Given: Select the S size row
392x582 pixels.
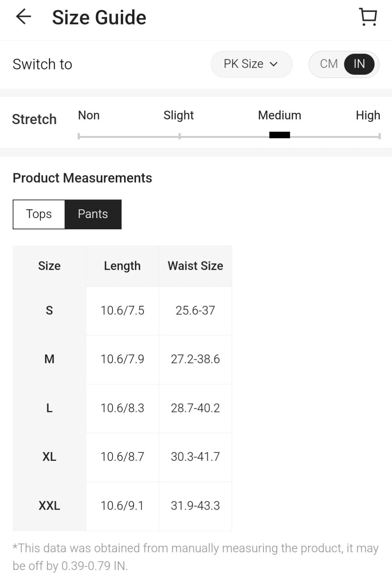Looking at the screenshot, I should 50,310.
